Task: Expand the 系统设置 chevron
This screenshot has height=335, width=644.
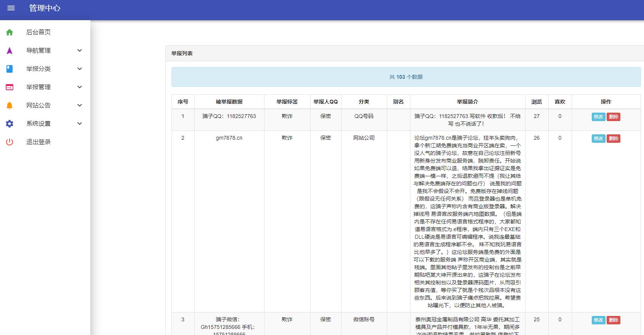Action: pyautogui.click(x=80, y=124)
